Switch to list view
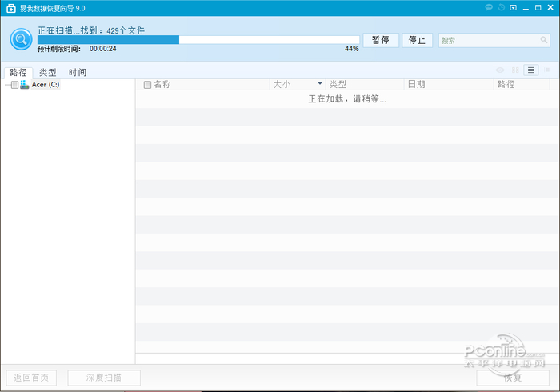Image resolution: width=560 pixels, height=392 pixels. point(531,70)
